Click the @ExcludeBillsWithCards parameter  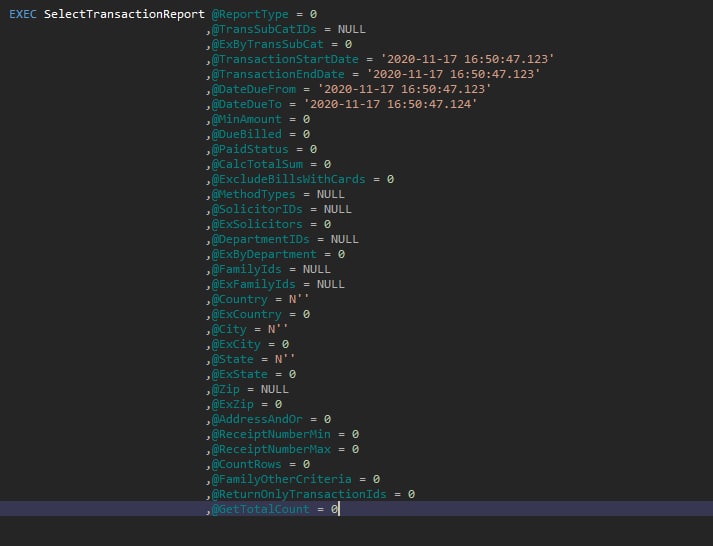pos(288,179)
